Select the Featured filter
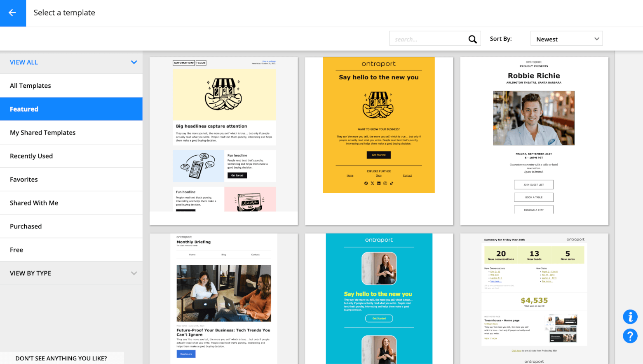This screenshot has width=643, height=364. tap(24, 109)
